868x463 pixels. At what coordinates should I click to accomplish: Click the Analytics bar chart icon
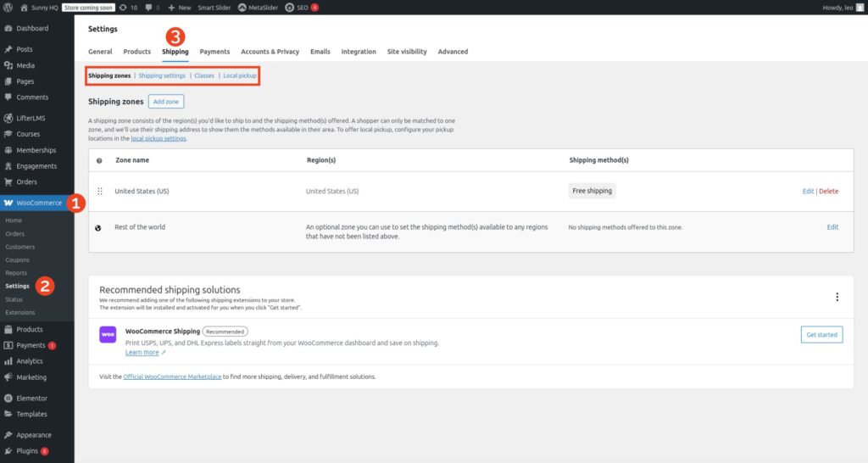click(x=8, y=361)
